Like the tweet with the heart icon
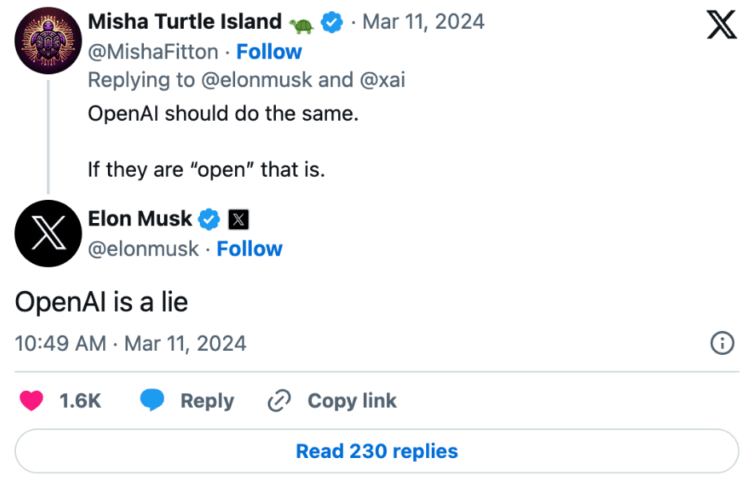This screenshot has height=478, width=750. point(32,401)
